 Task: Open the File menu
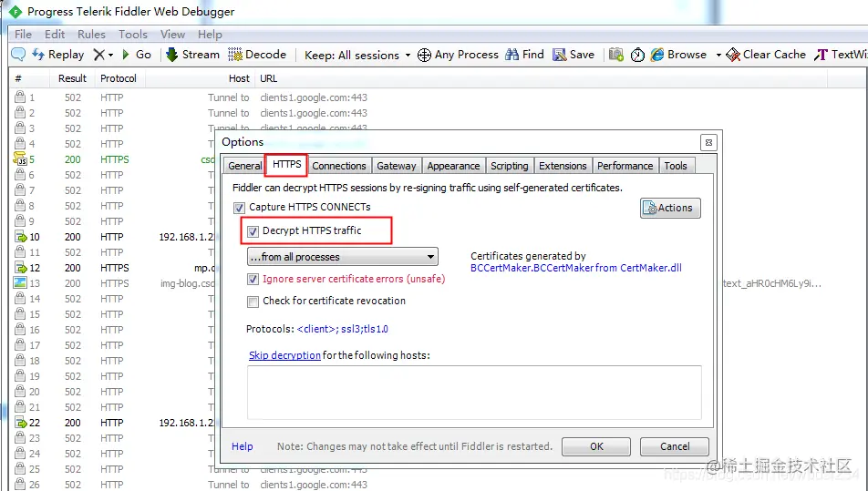[x=23, y=35]
